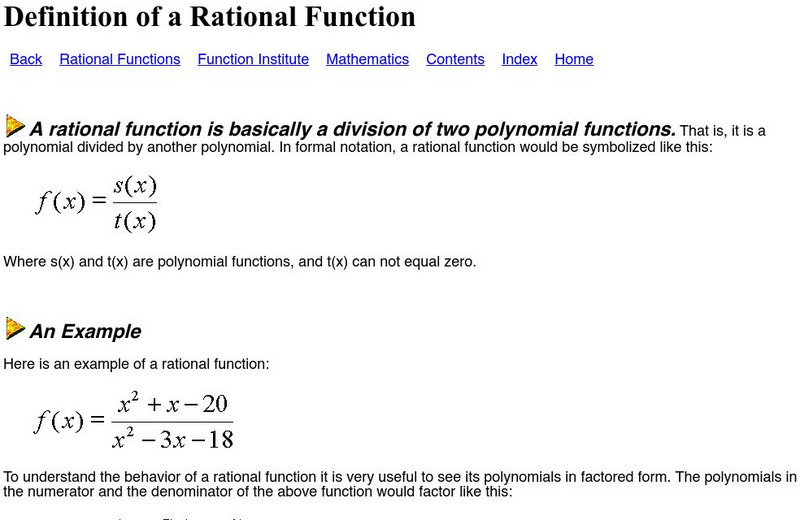This screenshot has width=800, height=520.
Task: Click the page title Definition of a Rational Function
Action: (208, 17)
